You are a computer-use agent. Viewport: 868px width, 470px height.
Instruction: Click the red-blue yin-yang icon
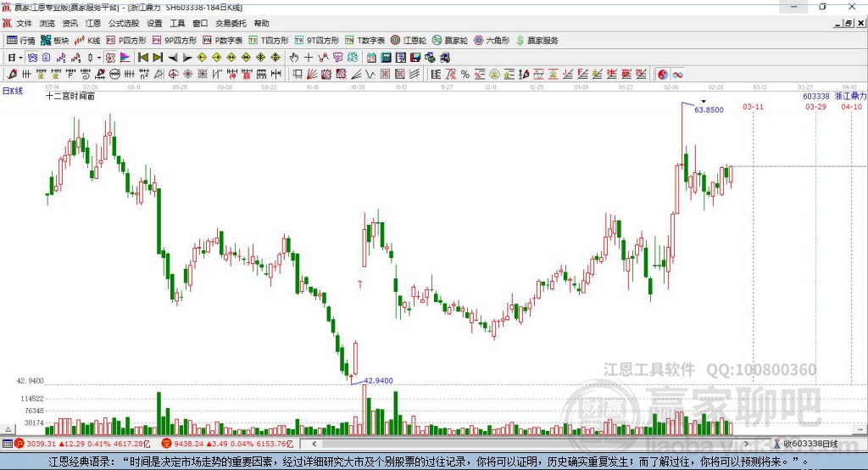point(663,74)
